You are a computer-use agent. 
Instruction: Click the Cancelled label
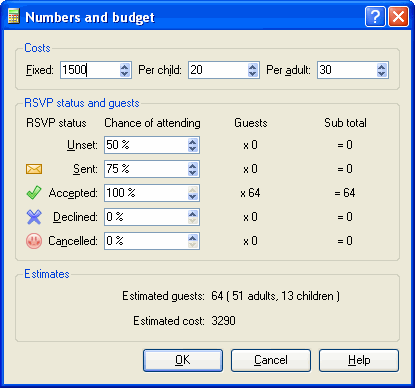[x=73, y=241]
